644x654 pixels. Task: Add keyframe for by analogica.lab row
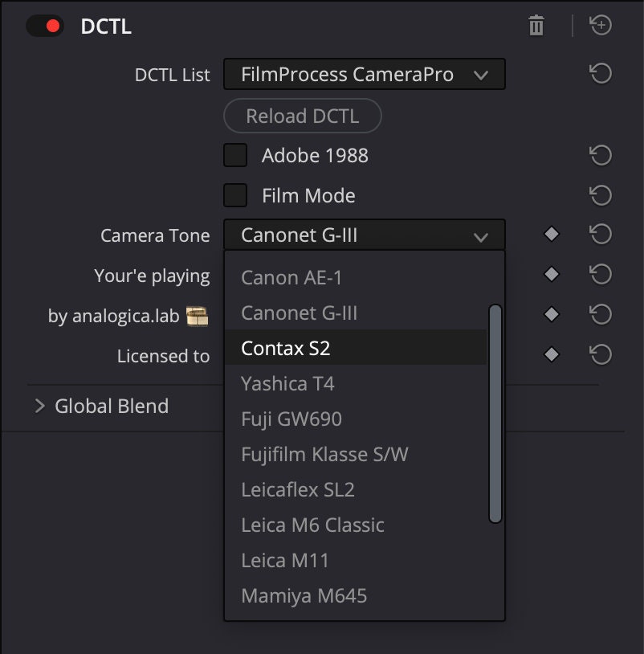pos(552,314)
